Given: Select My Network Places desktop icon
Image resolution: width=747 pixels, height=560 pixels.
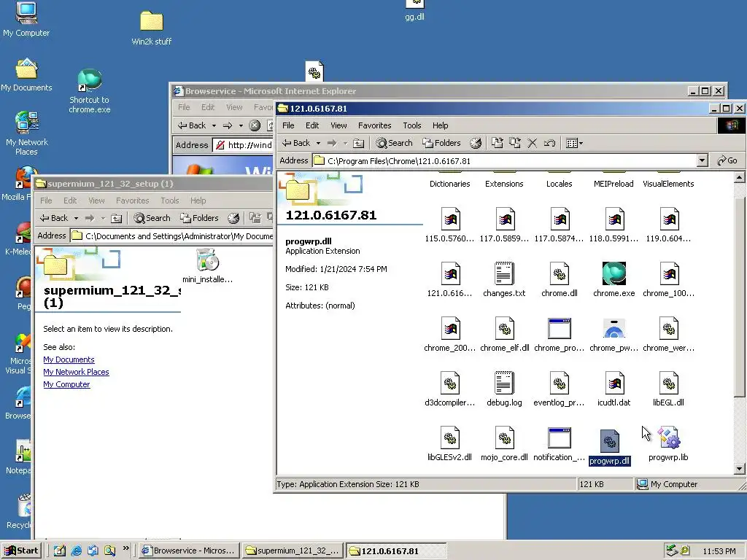Looking at the screenshot, I should [27, 133].
